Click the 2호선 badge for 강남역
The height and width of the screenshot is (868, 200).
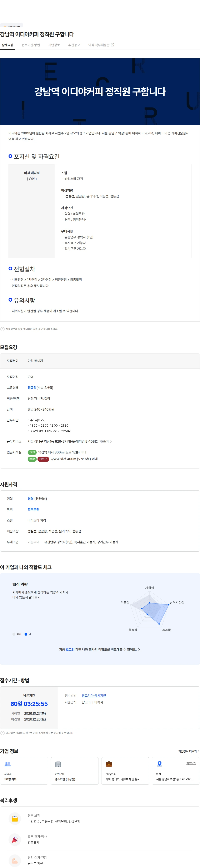[x=32, y=459]
